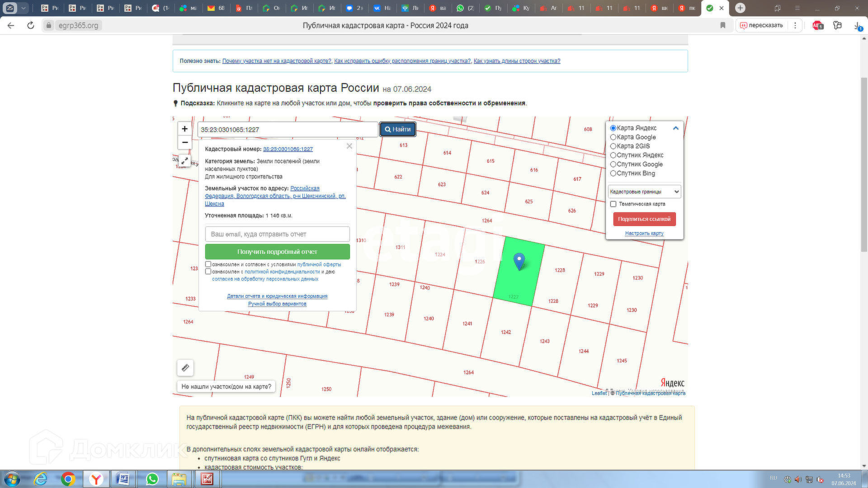The width and height of the screenshot is (868, 488).
Task: Open Кадастровые границы dropdown
Action: [644, 192]
